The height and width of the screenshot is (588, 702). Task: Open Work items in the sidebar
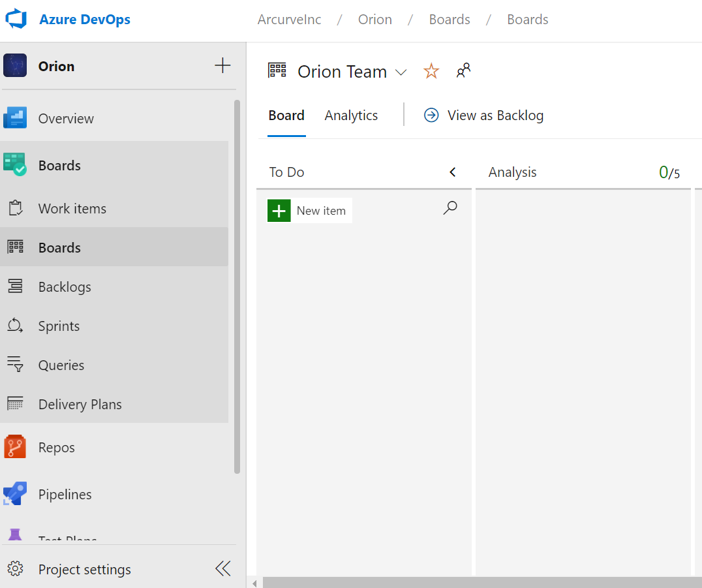point(72,209)
